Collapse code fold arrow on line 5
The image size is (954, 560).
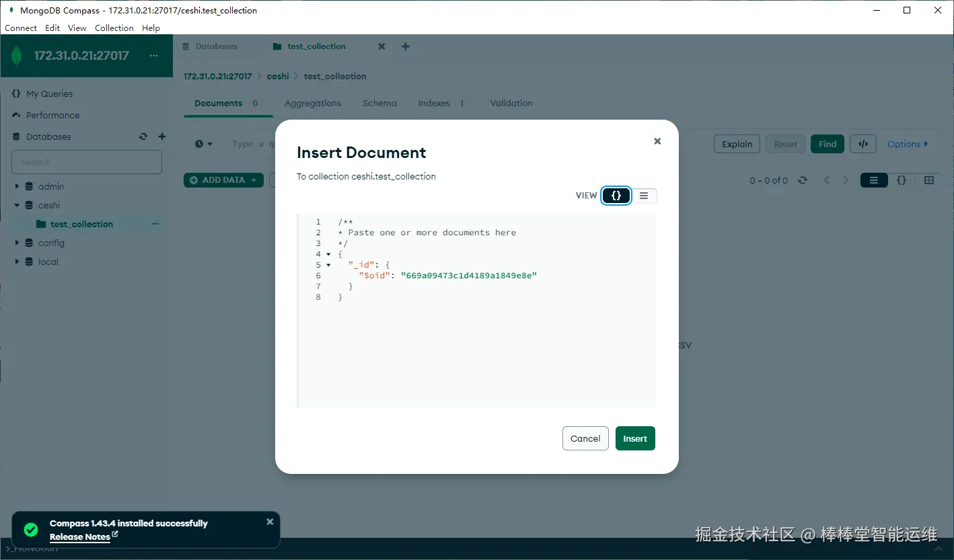coord(328,265)
